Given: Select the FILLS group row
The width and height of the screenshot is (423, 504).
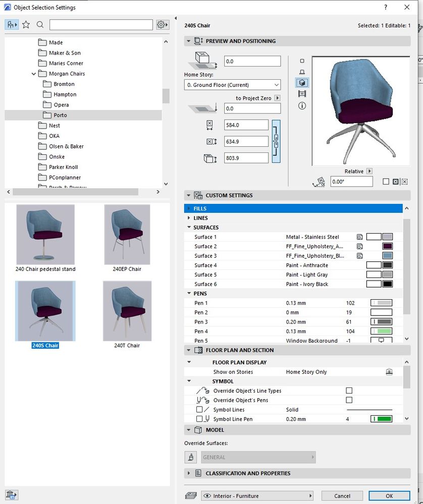Looking at the screenshot, I should click(x=293, y=208).
